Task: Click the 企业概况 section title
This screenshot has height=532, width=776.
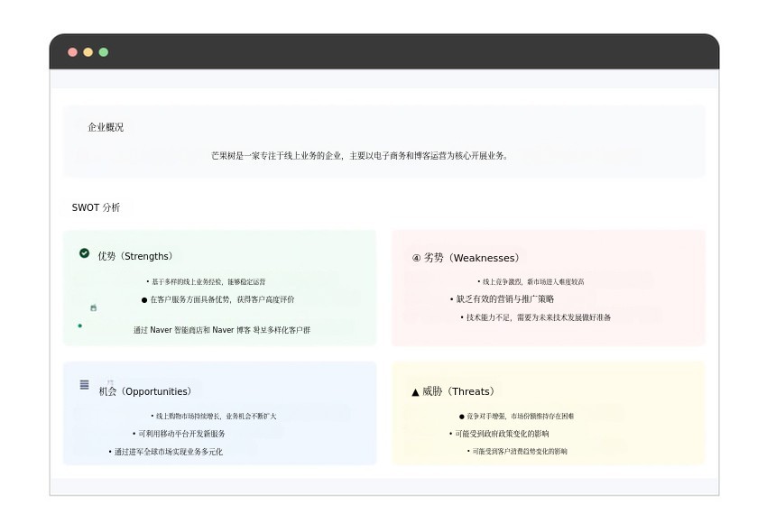Action: pyautogui.click(x=106, y=127)
